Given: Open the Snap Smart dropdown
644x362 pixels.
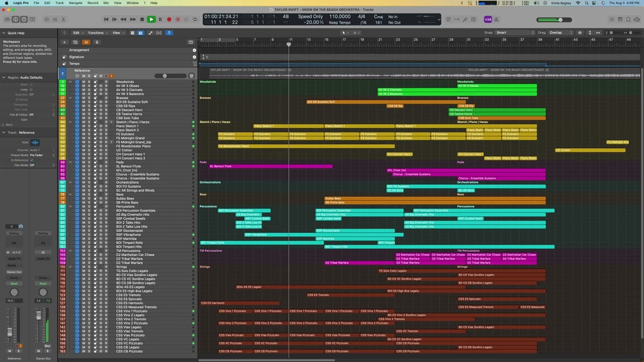Looking at the screenshot, I should 515,33.
